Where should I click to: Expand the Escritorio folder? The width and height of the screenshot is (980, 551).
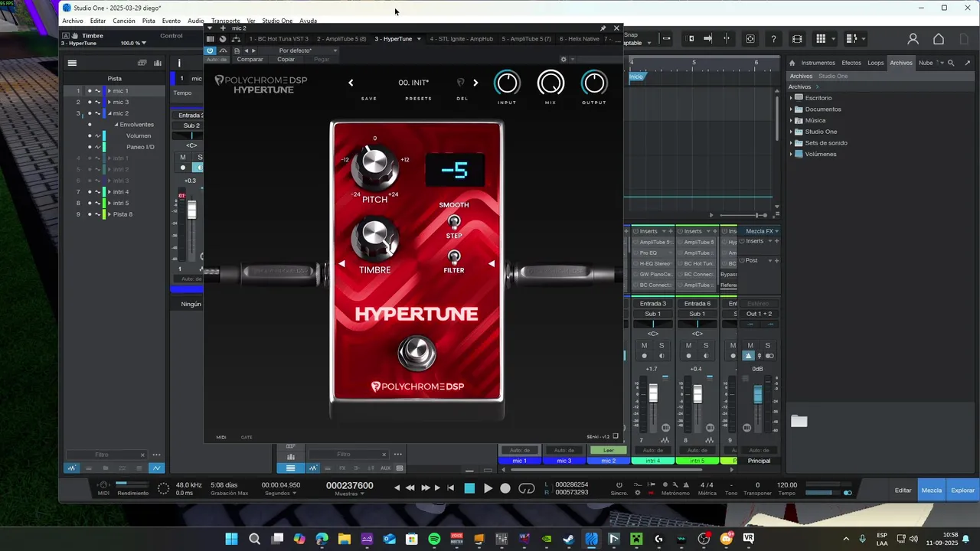(x=792, y=98)
